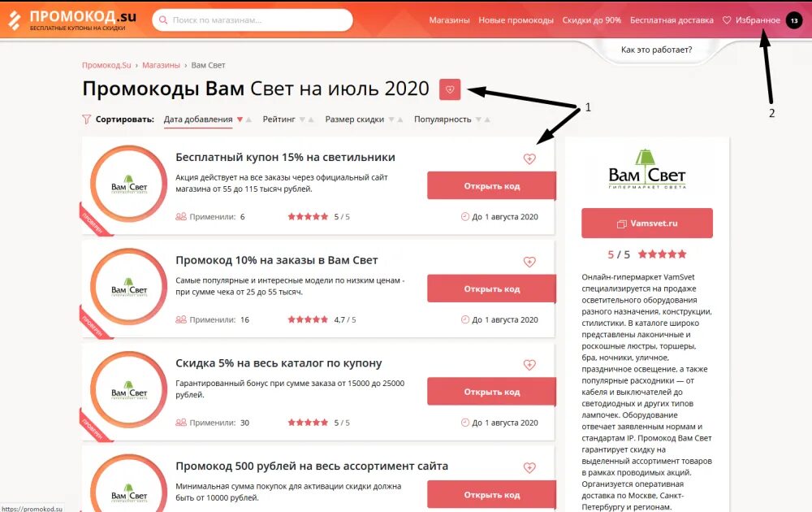The image size is (812, 512).
Task: Sort by Рейтинг
Action: click(279, 119)
